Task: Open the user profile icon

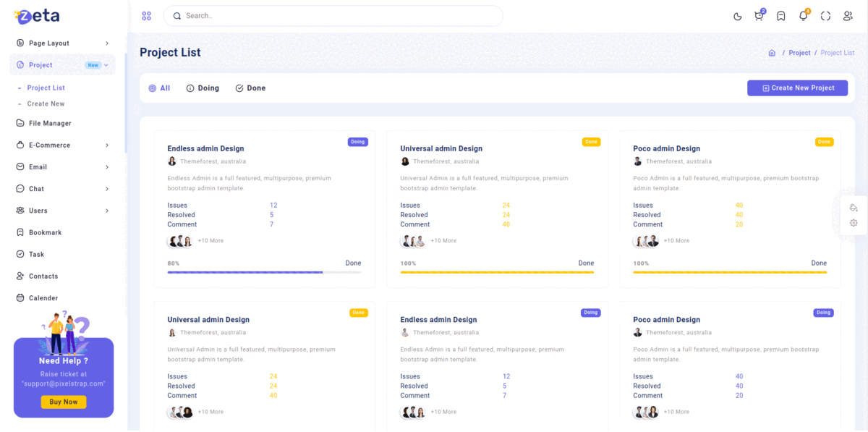Action: click(x=848, y=16)
